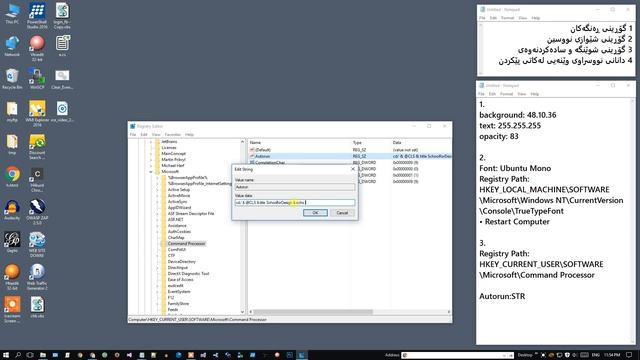Open This PC desktop icon
The height and width of the screenshot is (360, 640).
point(12,14)
